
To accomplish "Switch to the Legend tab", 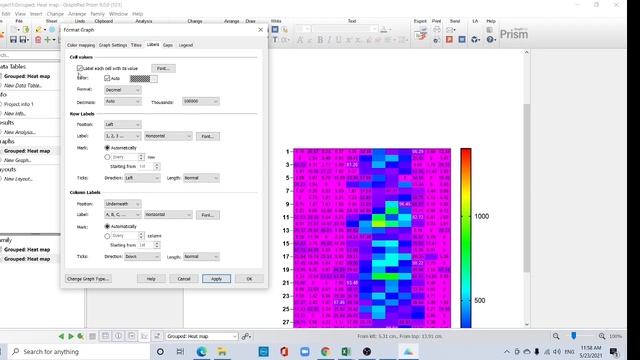I will click(186, 45).
